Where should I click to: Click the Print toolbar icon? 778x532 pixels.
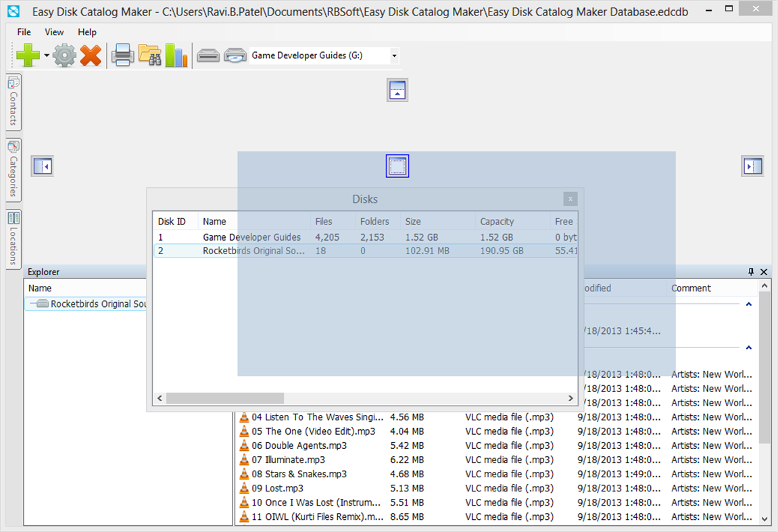point(122,55)
